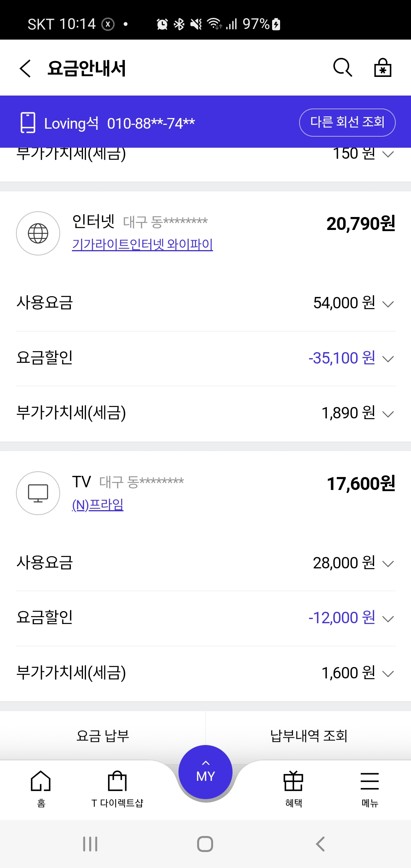Tap the internet globe icon

[x=38, y=233]
